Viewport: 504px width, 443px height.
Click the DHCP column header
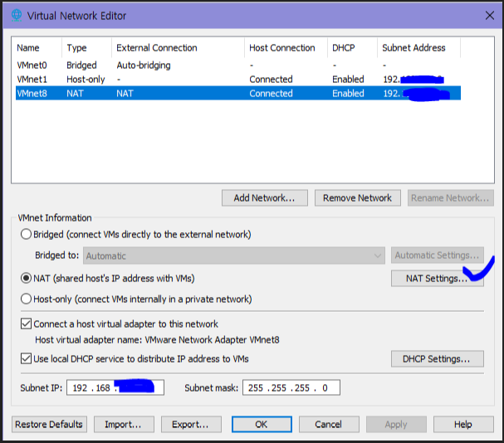352,48
